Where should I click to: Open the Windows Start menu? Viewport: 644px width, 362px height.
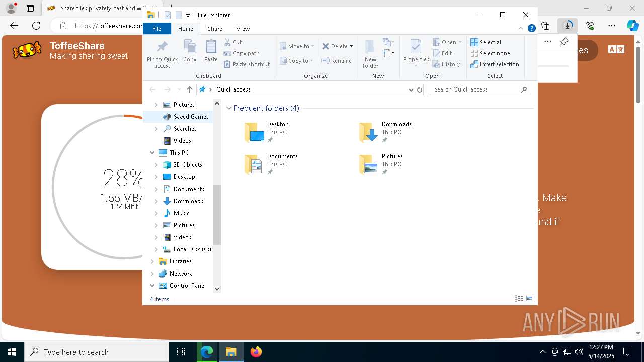(12, 352)
